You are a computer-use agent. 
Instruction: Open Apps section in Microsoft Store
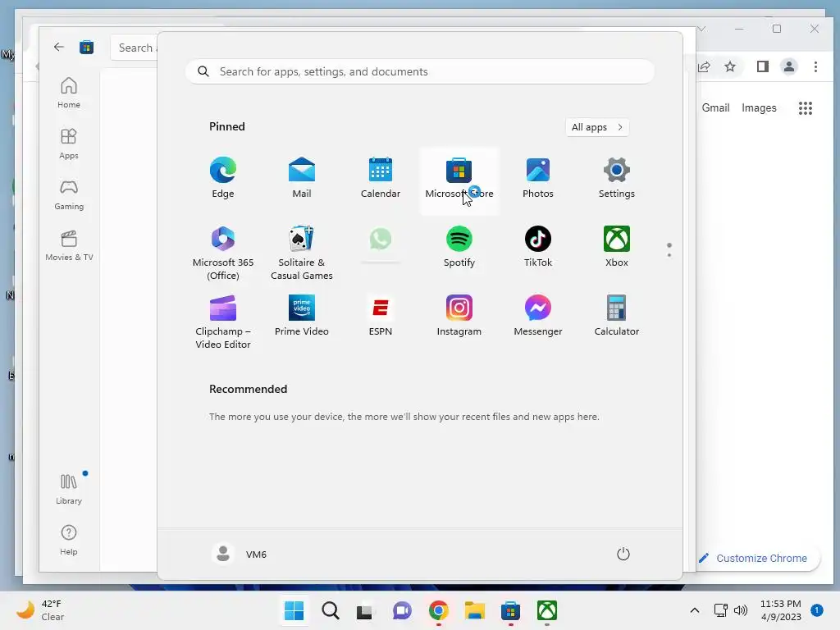[x=69, y=144]
